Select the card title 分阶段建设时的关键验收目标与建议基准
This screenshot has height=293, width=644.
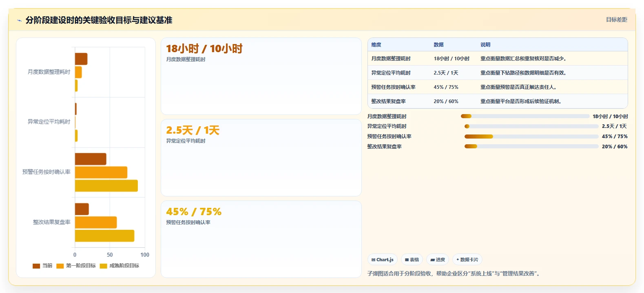pos(99,20)
